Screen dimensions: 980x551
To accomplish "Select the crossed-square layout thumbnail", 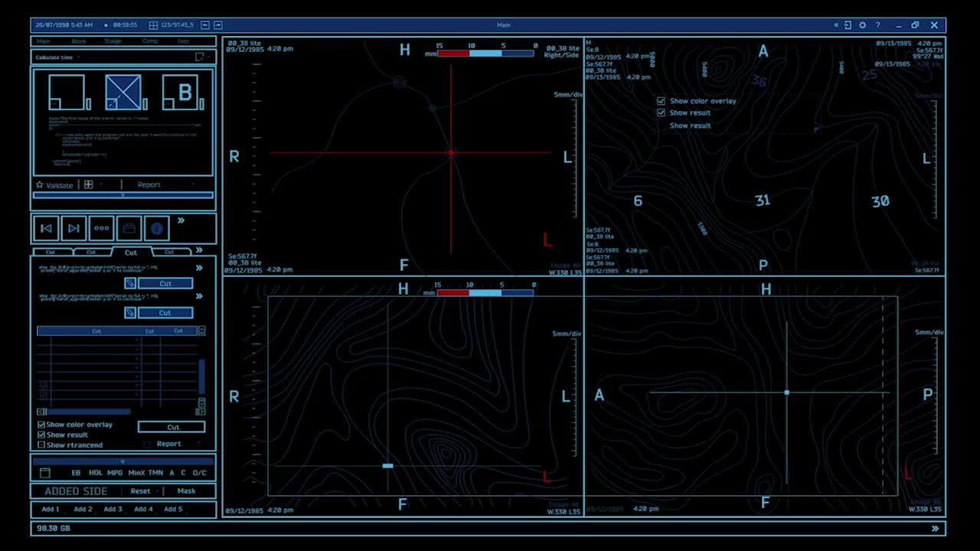I will tap(123, 93).
